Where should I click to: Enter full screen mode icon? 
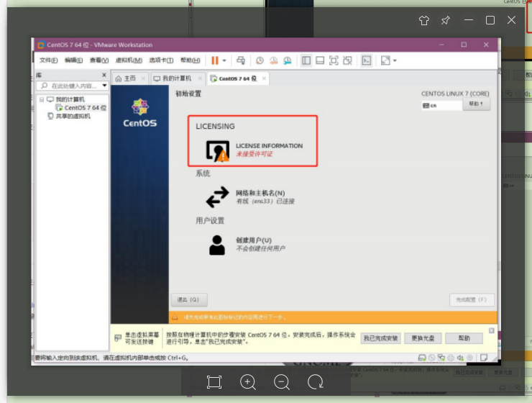click(334, 60)
